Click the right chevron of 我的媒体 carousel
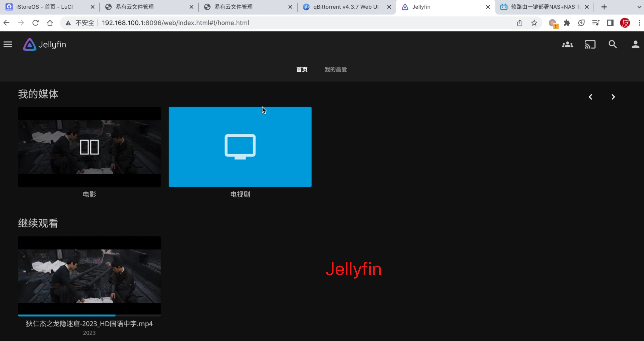This screenshot has height=341, width=644. tap(613, 97)
